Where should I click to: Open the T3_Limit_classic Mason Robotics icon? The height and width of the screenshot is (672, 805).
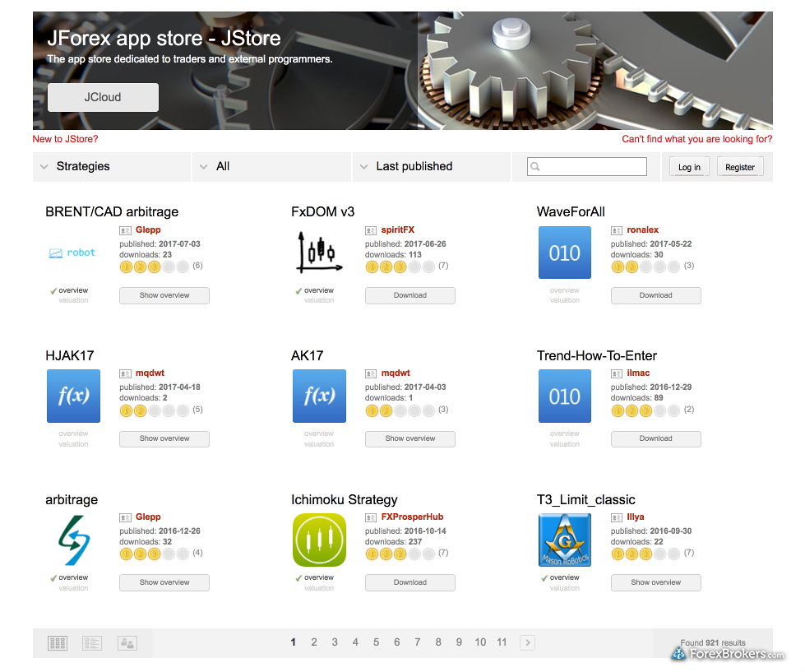point(565,540)
